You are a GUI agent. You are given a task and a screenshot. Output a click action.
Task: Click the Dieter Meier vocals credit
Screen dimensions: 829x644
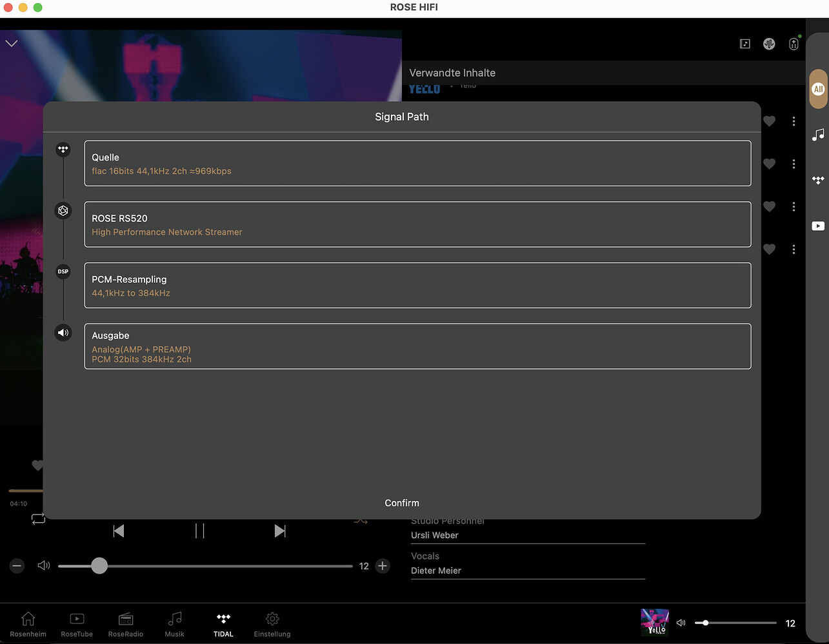click(436, 571)
